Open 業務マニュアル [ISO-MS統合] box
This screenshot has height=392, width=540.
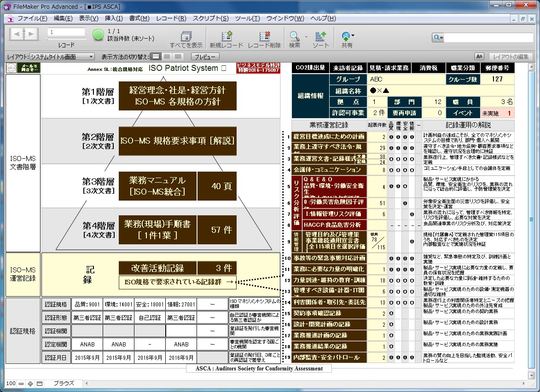click(x=157, y=186)
